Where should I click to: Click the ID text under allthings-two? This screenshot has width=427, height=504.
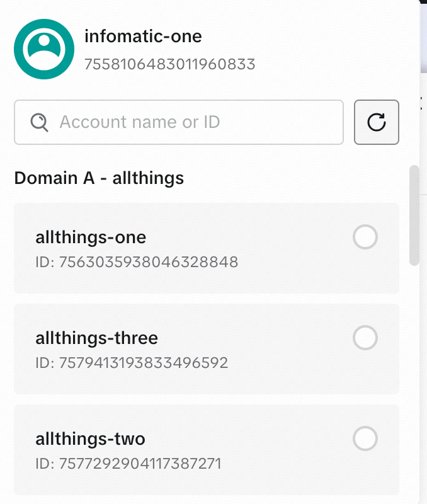(128, 464)
